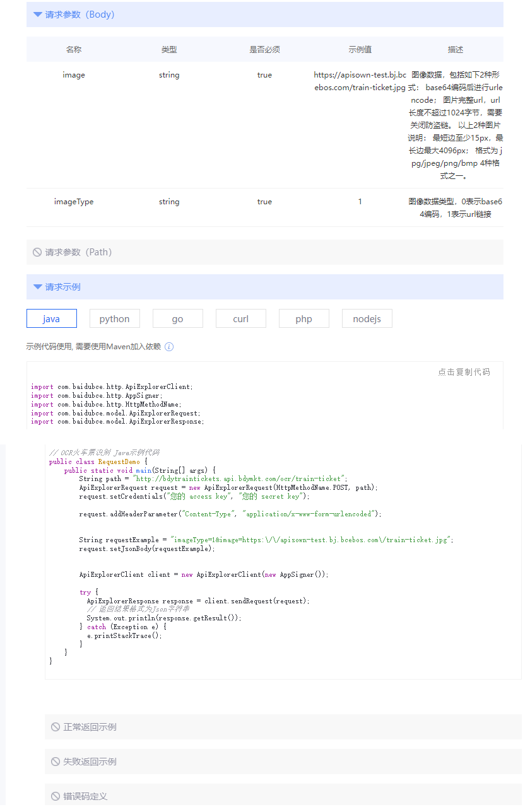This screenshot has width=530, height=812.
Task: Click the e.printStackTrace code line
Action: [x=124, y=636]
